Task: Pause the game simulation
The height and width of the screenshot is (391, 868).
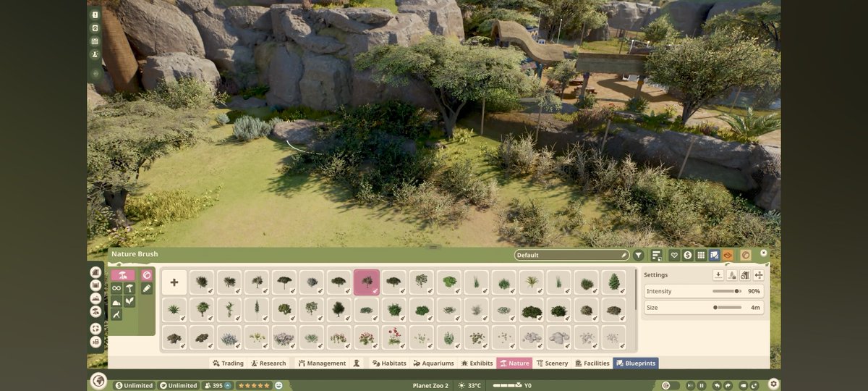Action: (702, 385)
